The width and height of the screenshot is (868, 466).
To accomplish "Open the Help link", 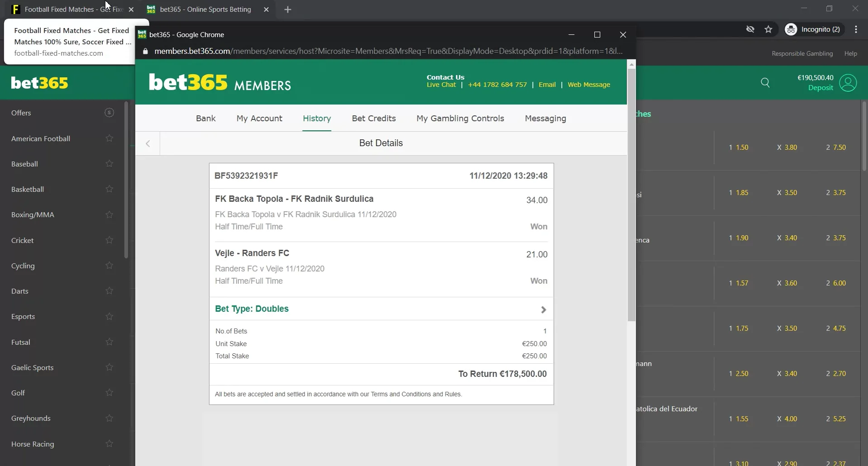I will coord(851,53).
